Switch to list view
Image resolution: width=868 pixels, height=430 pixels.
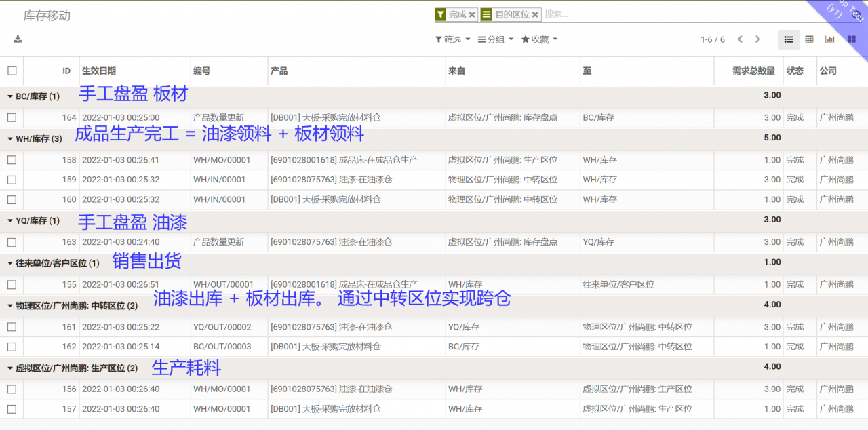(789, 39)
